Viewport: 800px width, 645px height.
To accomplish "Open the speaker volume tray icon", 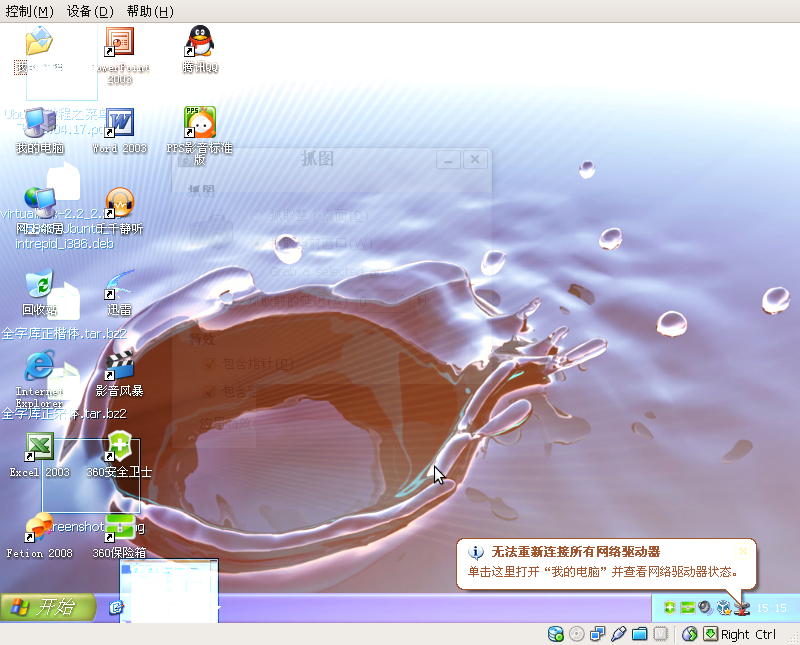I will click(x=705, y=608).
